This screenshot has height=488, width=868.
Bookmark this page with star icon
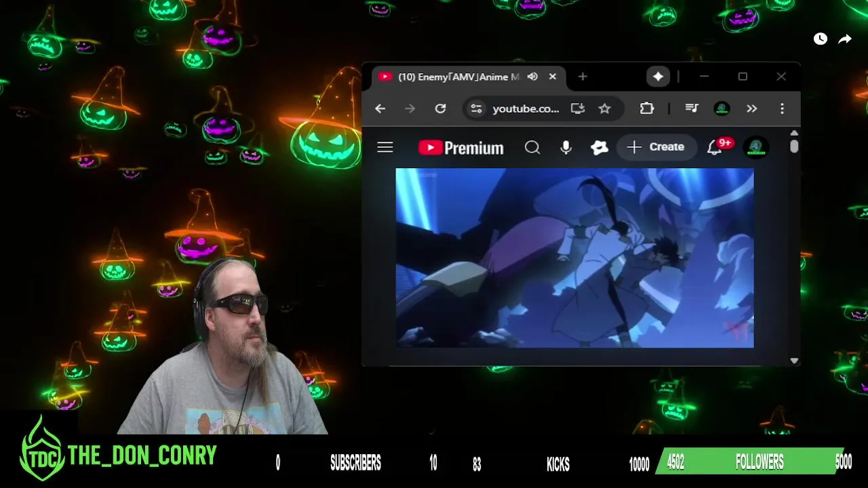(x=605, y=108)
